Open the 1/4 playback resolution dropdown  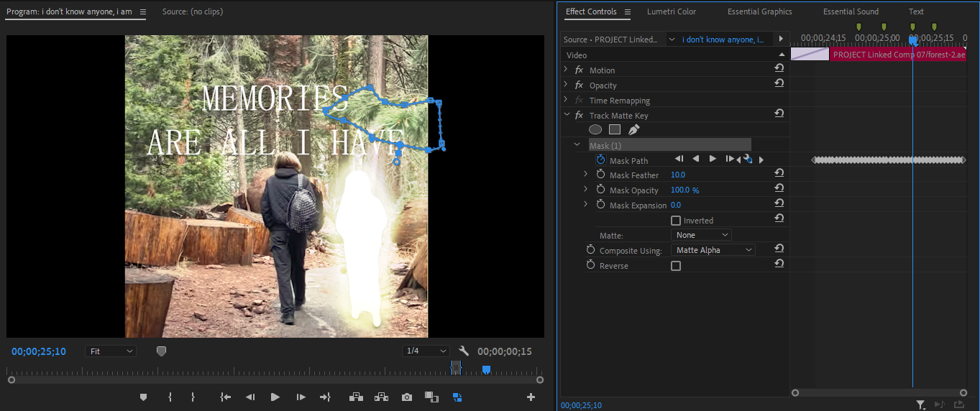click(426, 351)
